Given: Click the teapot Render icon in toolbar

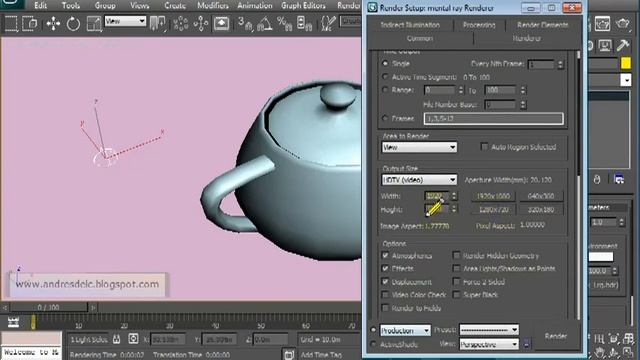Looking at the screenshot, I should click(x=622, y=24).
